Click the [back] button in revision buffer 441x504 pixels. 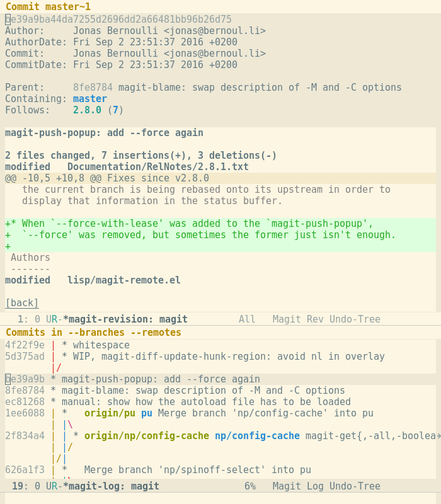click(22, 303)
